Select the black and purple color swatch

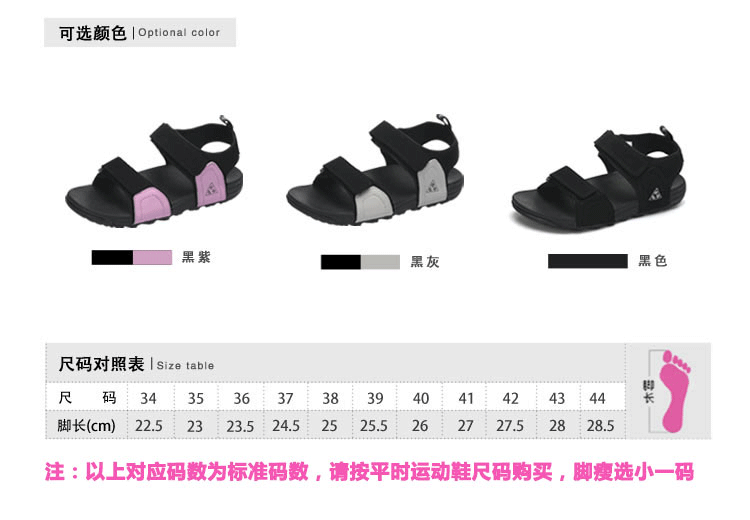pyautogui.click(x=132, y=257)
